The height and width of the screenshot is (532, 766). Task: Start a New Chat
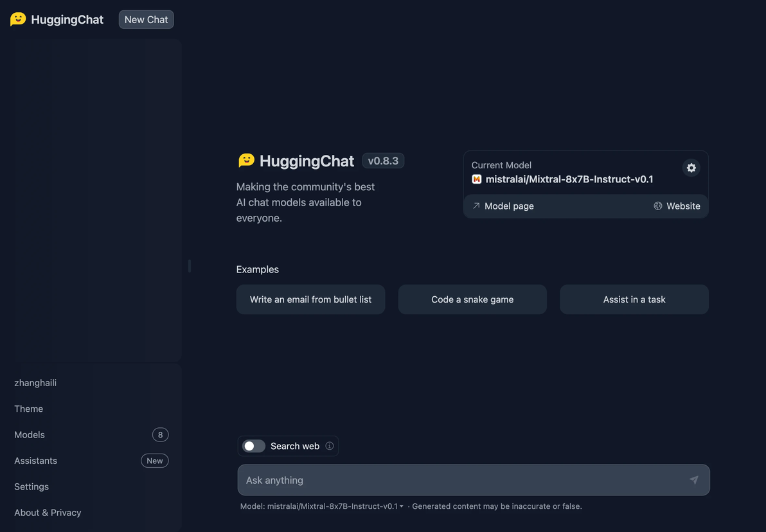pos(146,19)
